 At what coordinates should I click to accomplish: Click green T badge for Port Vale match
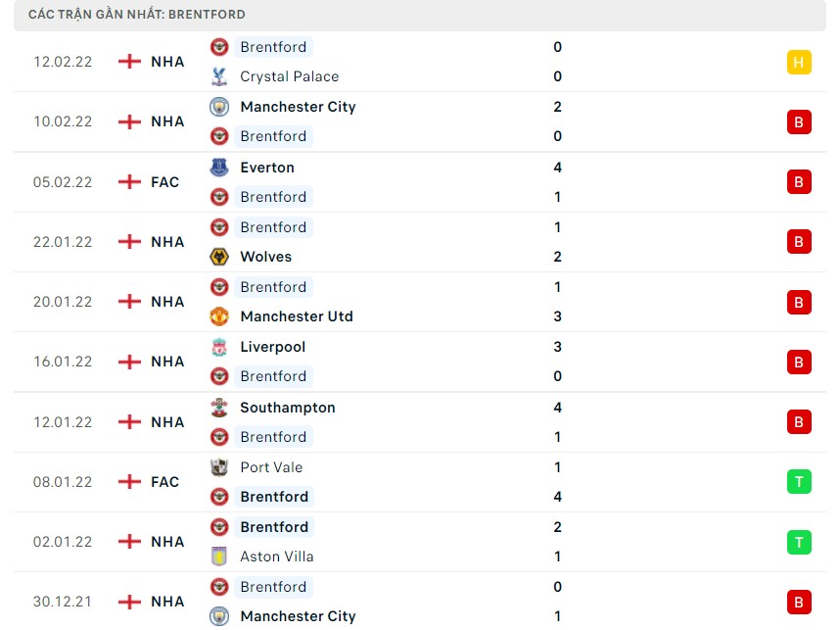click(x=799, y=482)
